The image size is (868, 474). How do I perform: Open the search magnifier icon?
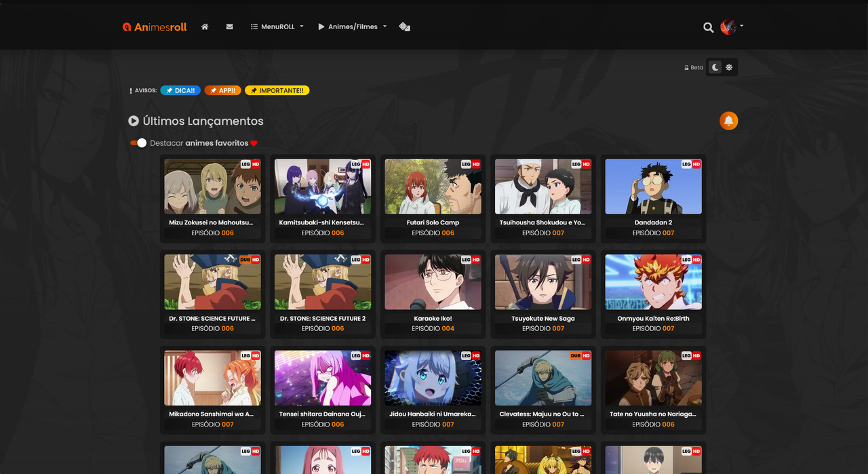708,28
